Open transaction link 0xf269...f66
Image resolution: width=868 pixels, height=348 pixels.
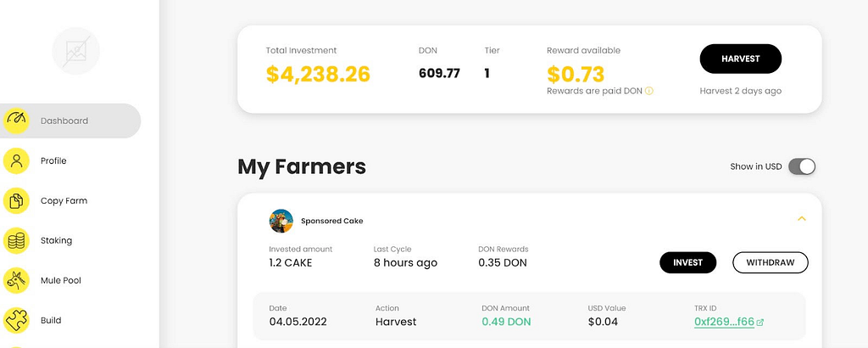coord(724,322)
